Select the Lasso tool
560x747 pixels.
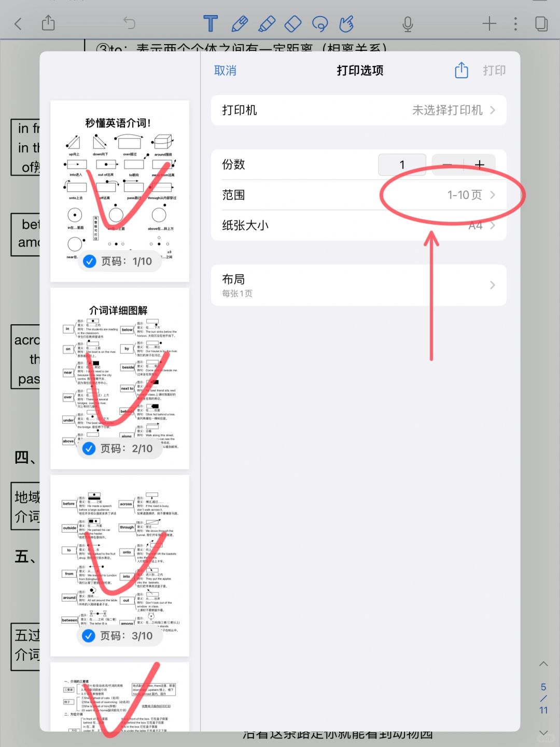(320, 23)
